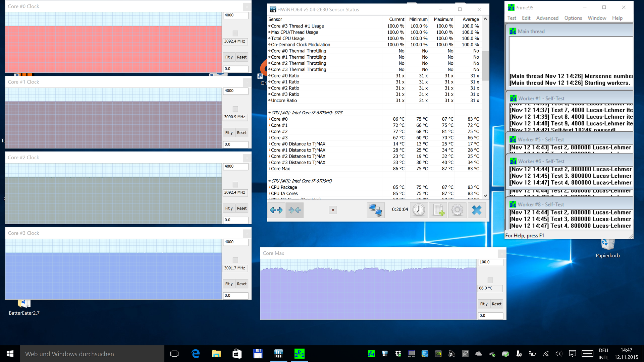Image resolution: width=644 pixels, height=362 pixels.
Task: Toggle the small square box in Core #2 Clock panel
Action: point(235,185)
